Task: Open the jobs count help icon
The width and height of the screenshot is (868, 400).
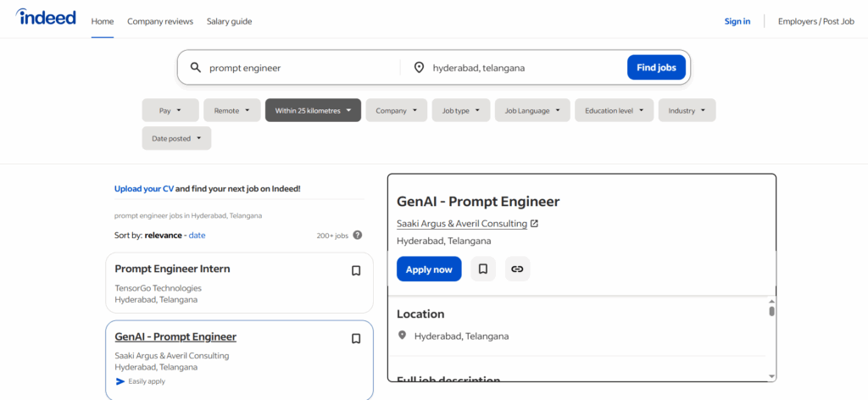Action: coord(358,236)
